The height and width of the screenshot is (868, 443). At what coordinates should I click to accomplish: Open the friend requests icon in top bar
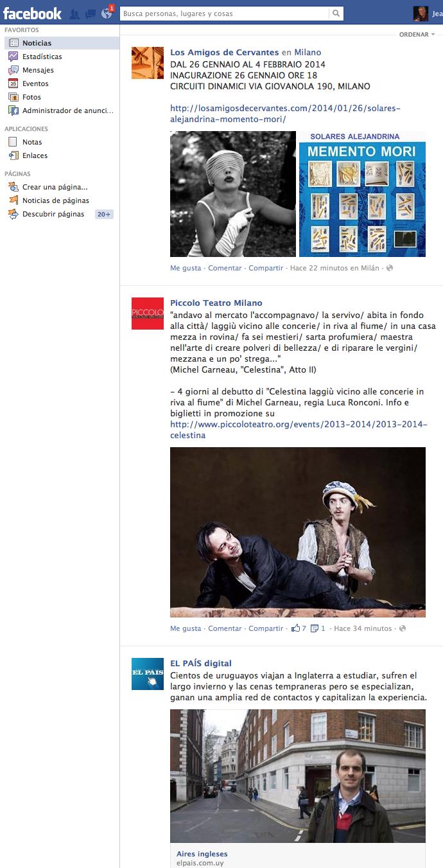[74, 13]
